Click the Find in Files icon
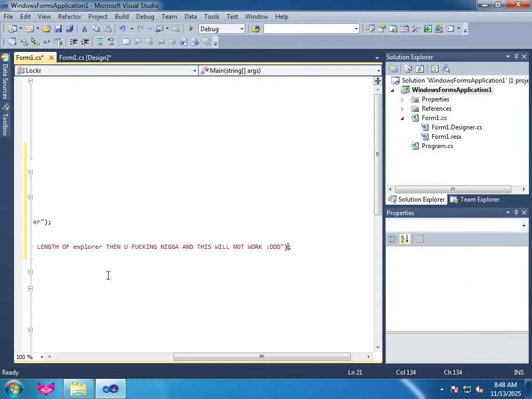Viewport: 532px width, 399px height. (256, 29)
